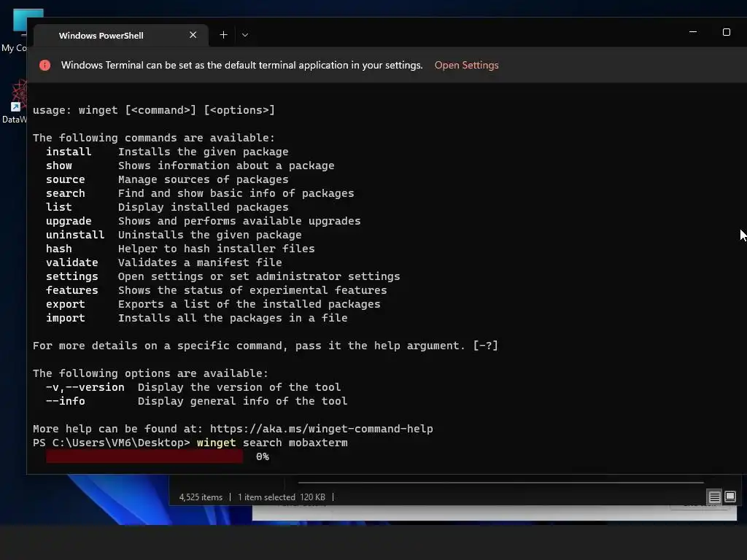Click the 'hash' command name
Screen dimensions: 747x560
point(59,249)
